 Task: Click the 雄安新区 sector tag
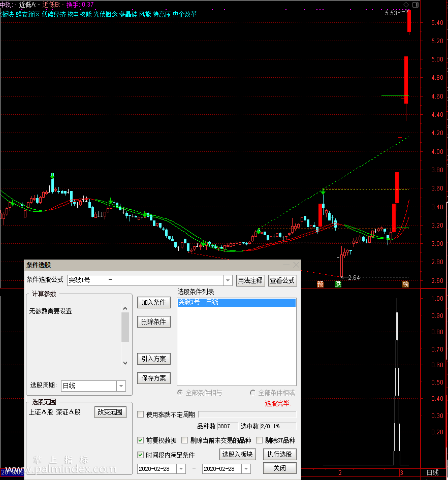pos(28,14)
